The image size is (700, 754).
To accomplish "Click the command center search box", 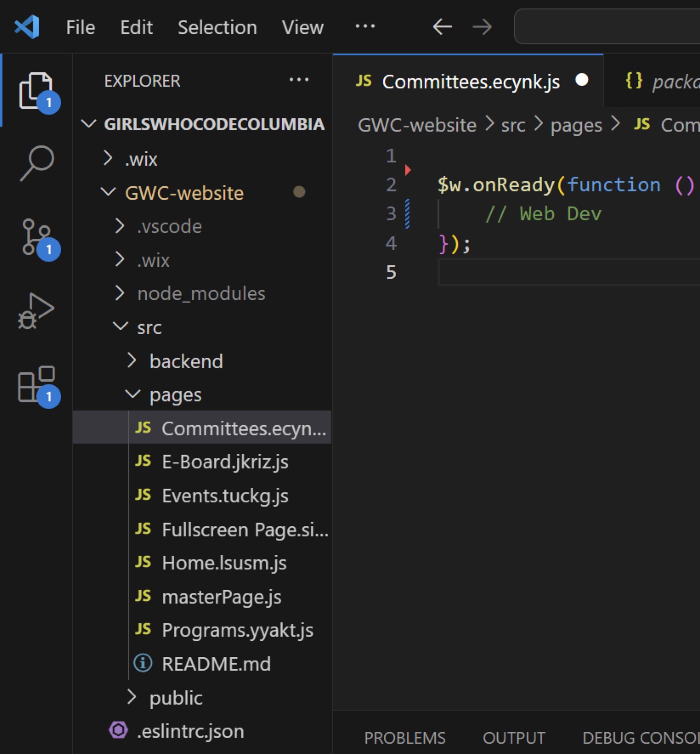I will point(607,26).
